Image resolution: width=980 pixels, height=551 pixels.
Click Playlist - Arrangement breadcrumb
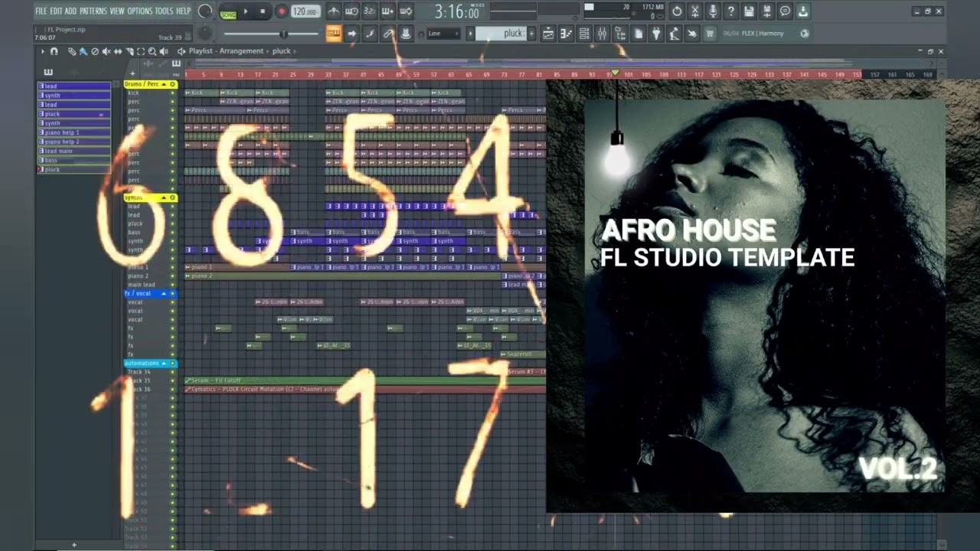pyautogui.click(x=226, y=51)
